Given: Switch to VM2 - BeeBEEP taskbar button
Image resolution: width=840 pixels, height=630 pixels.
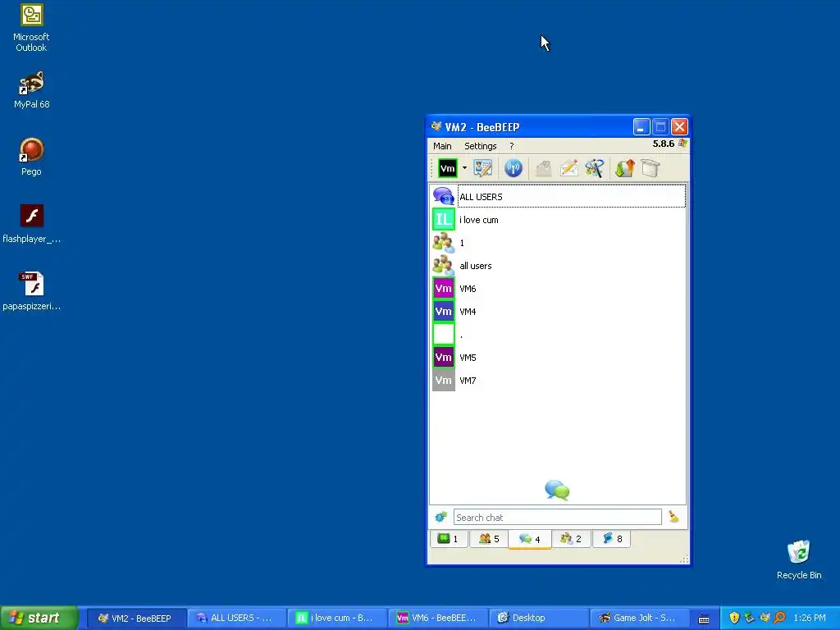Looking at the screenshot, I should (x=137, y=619).
